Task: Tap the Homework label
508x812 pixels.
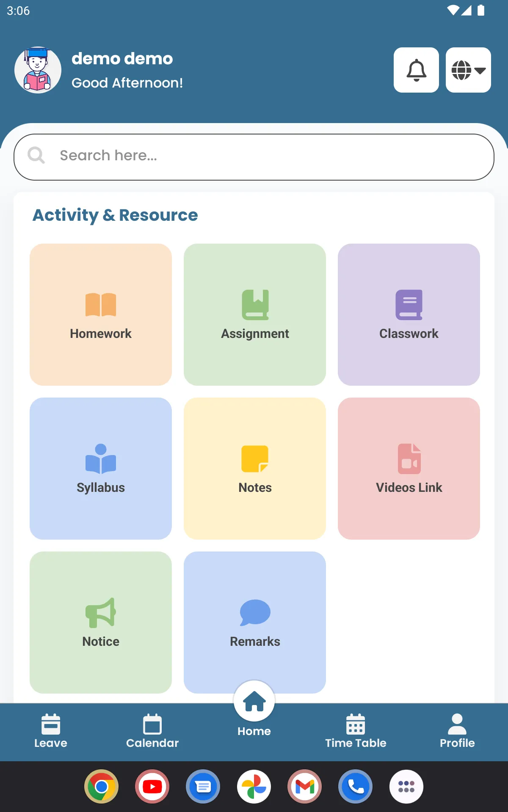Action: [x=101, y=334]
